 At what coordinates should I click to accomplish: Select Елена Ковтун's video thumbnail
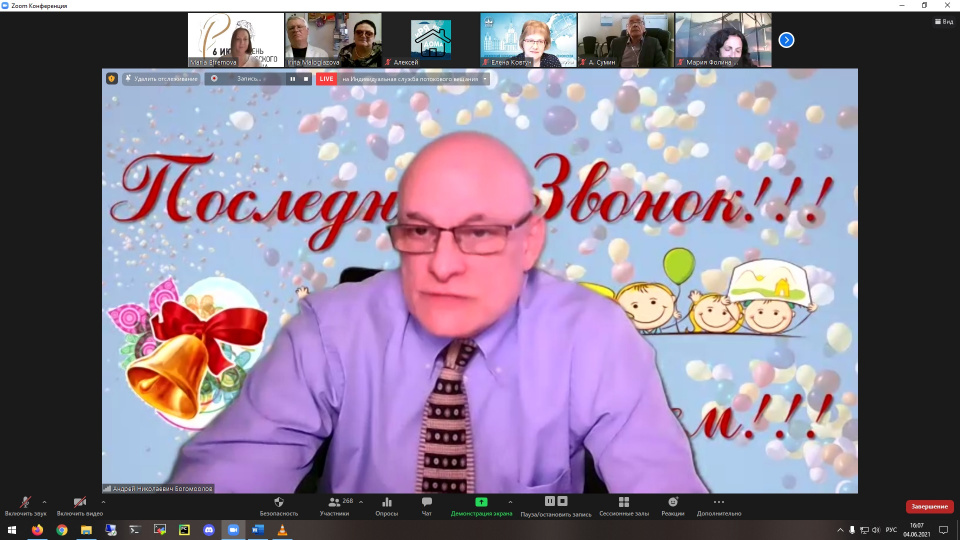(528, 40)
